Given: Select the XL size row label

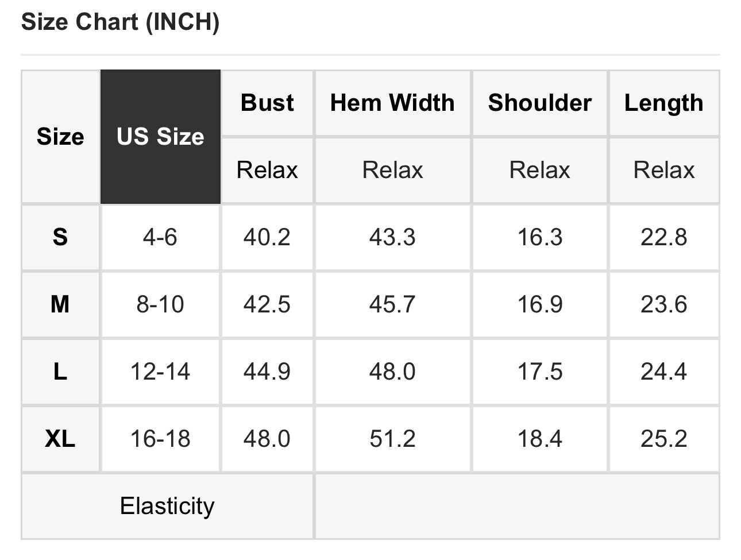Looking at the screenshot, I should (60, 439).
